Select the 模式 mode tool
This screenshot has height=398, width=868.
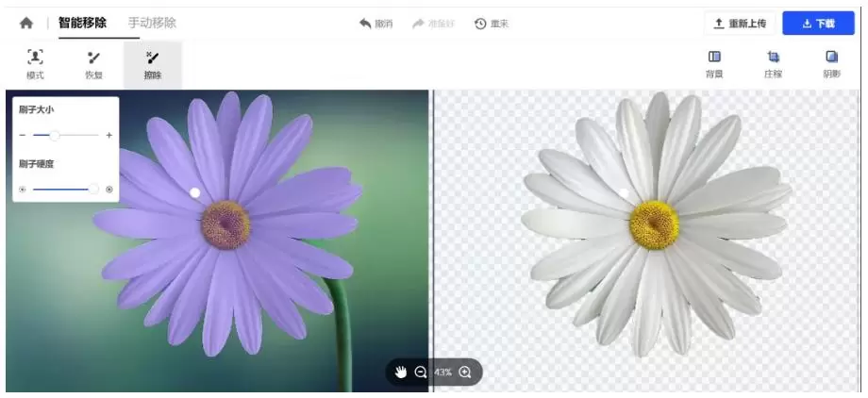36,64
